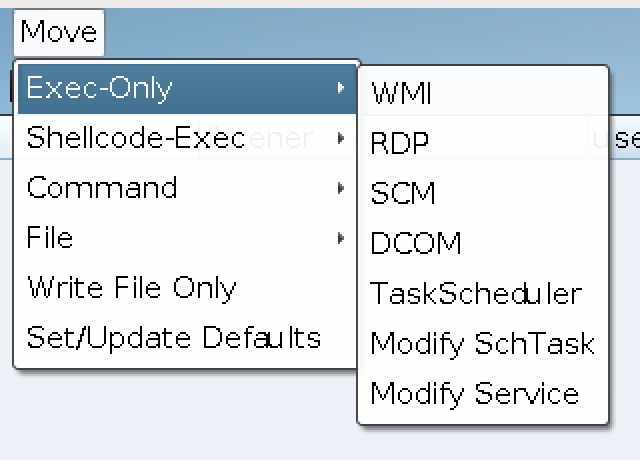Pick the DCOM option
Viewport: 640px width, 460px height.
(483, 243)
